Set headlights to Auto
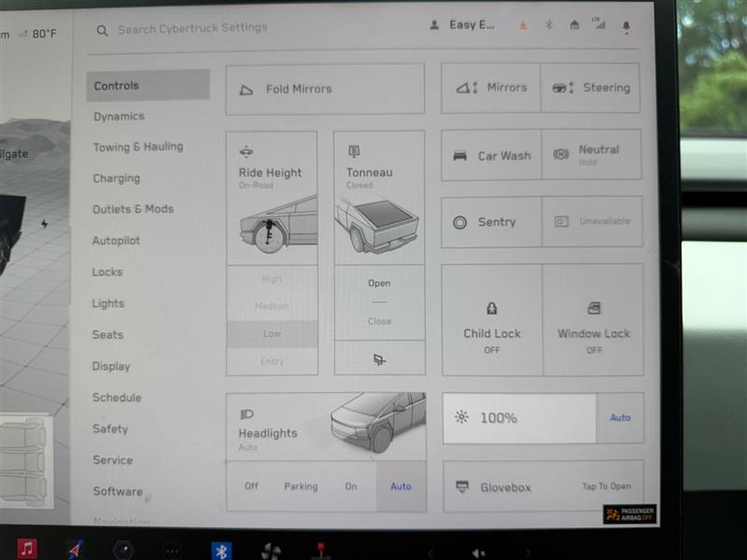 [401, 486]
